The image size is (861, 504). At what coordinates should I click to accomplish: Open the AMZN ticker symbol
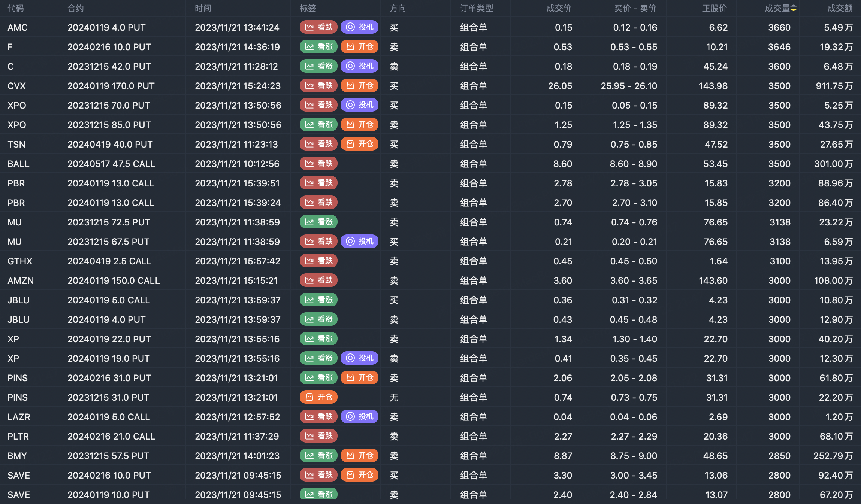click(x=21, y=280)
